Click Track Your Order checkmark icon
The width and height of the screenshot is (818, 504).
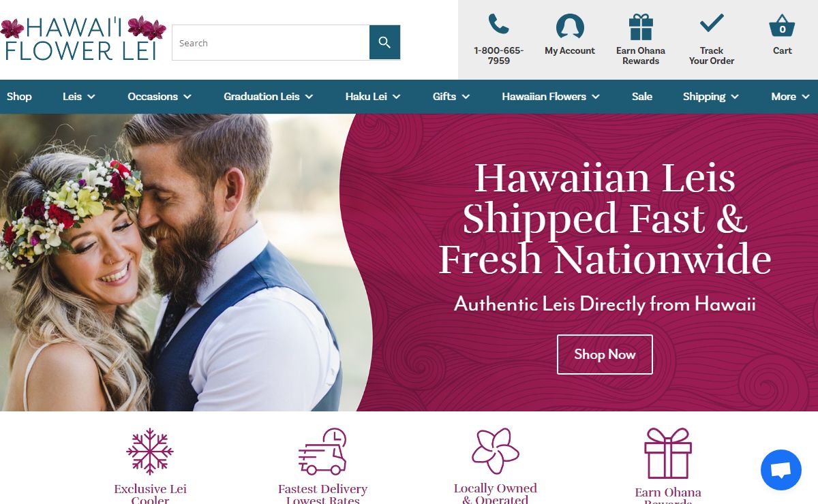pyautogui.click(x=712, y=24)
